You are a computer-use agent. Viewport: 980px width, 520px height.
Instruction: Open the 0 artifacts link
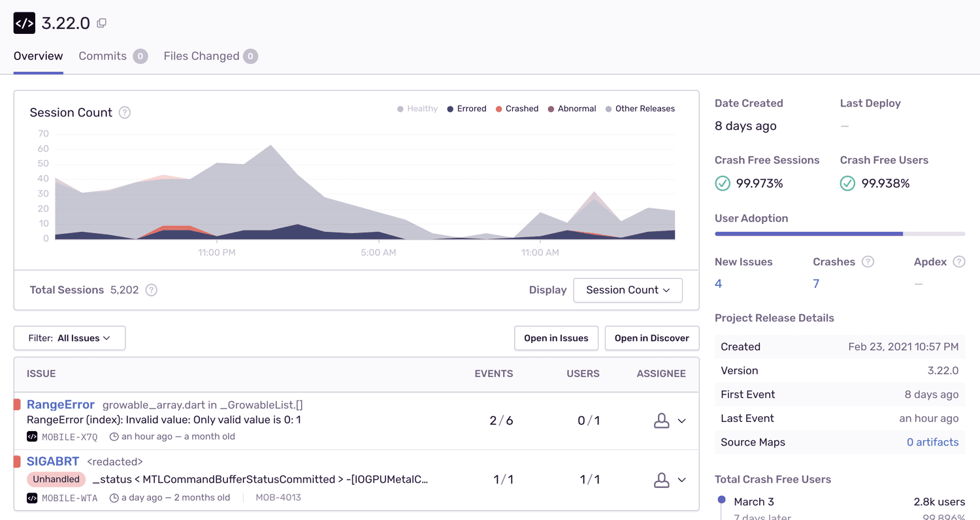[932, 442]
